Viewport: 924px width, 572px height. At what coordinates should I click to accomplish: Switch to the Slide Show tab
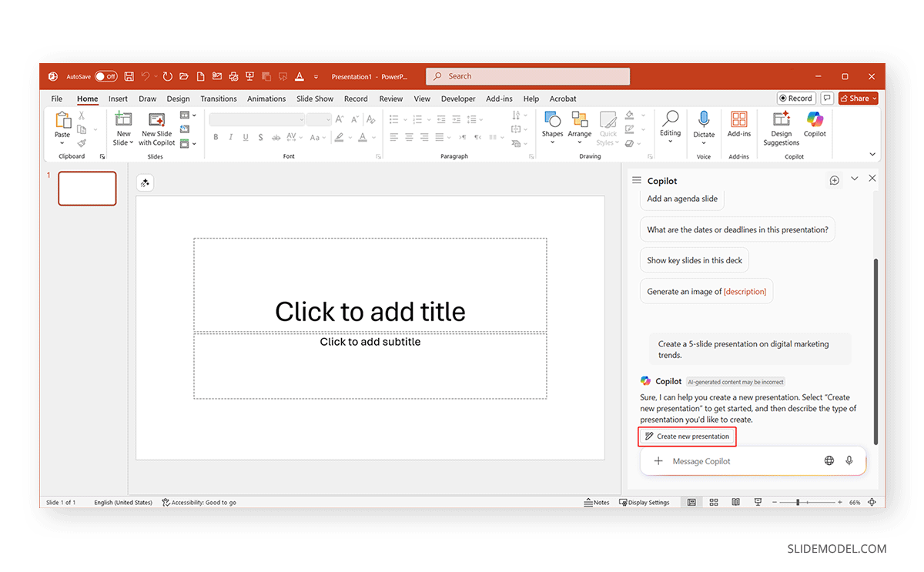[x=315, y=99]
